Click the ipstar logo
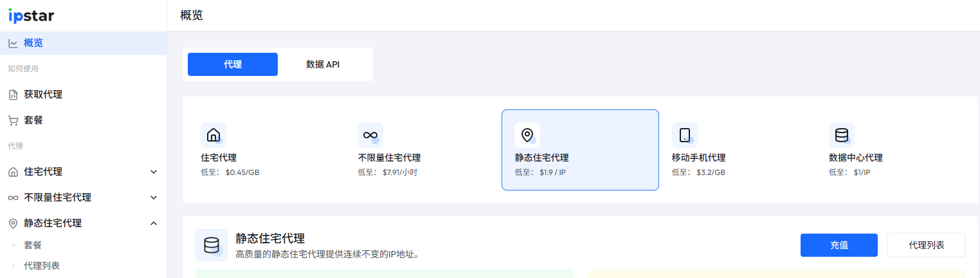 [31, 15]
